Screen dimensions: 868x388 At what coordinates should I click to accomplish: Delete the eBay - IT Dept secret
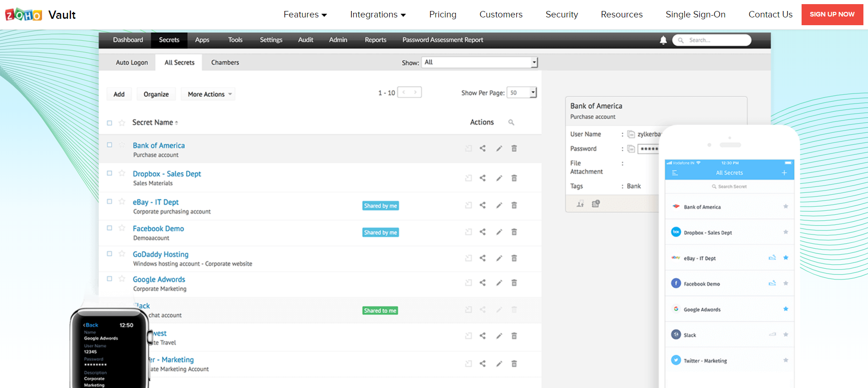click(514, 205)
